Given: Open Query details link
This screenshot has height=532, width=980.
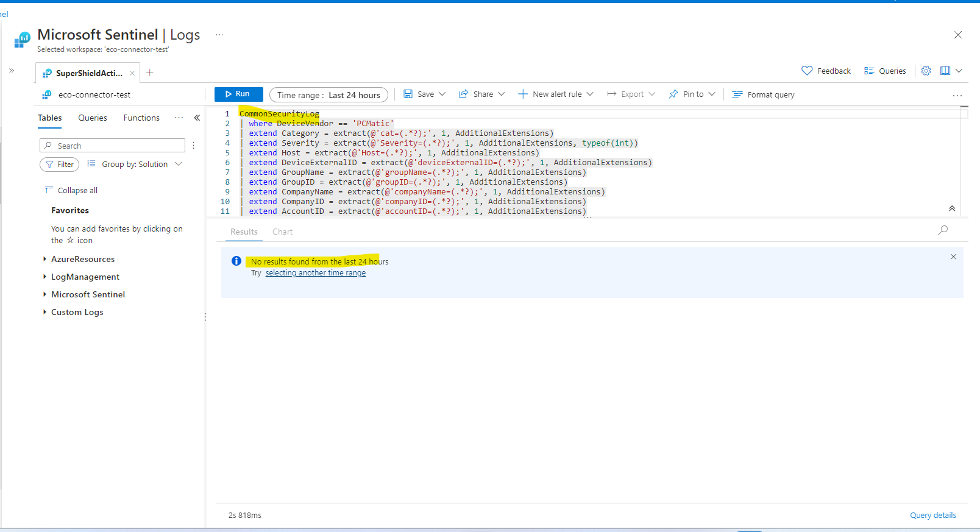Looking at the screenshot, I should click(933, 516).
